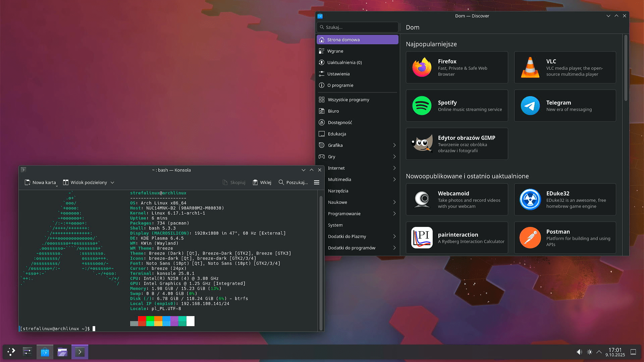Expand the Grafika category arrow
Screen dimensions: 644x362
point(394,145)
